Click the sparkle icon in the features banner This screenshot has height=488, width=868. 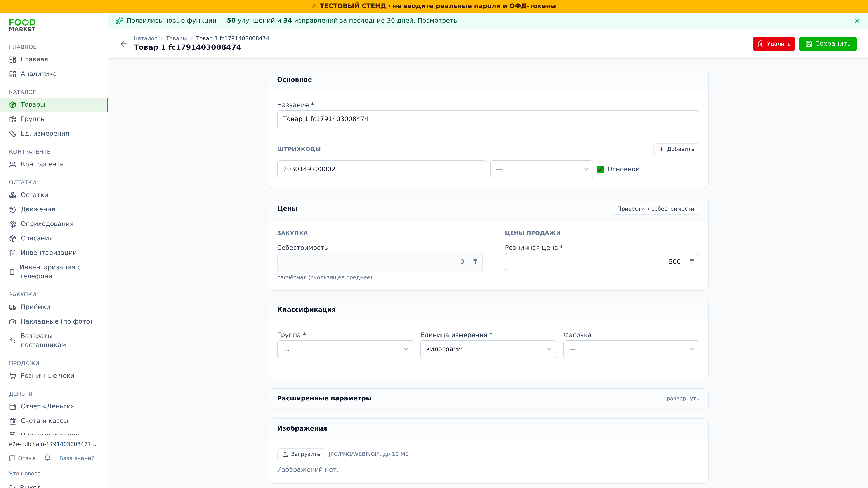119,21
